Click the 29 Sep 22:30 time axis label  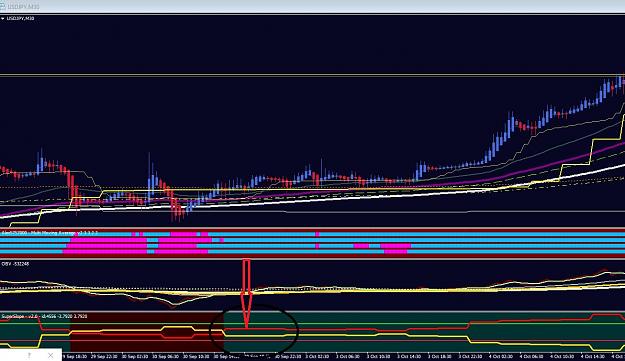coord(104,356)
